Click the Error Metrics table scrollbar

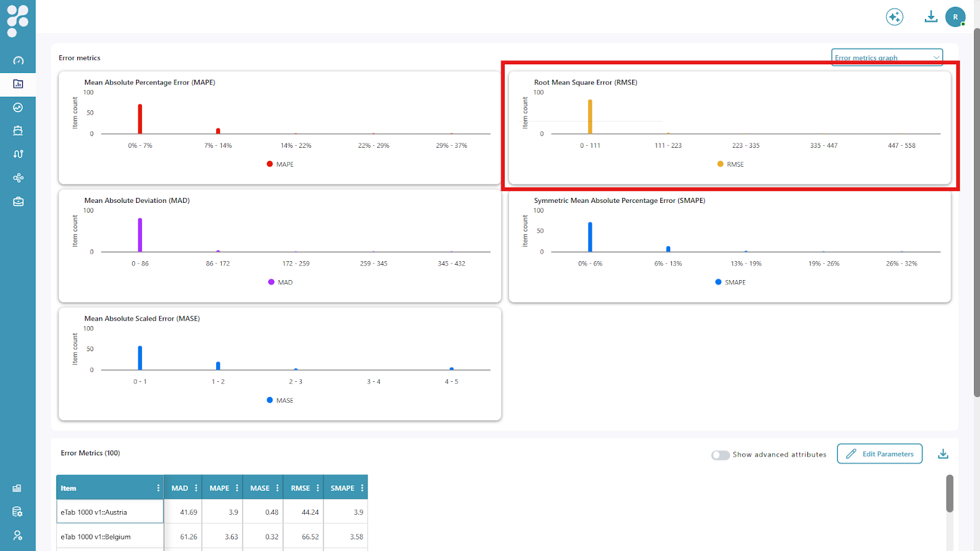click(x=949, y=493)
